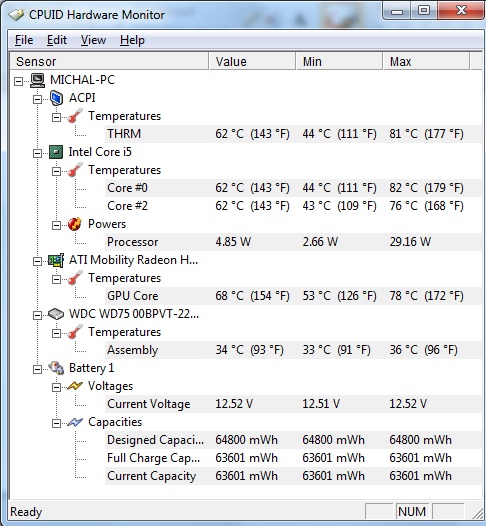Select the GPU Core row
Screen dimensions: 486x526
(x=293, y=296)
